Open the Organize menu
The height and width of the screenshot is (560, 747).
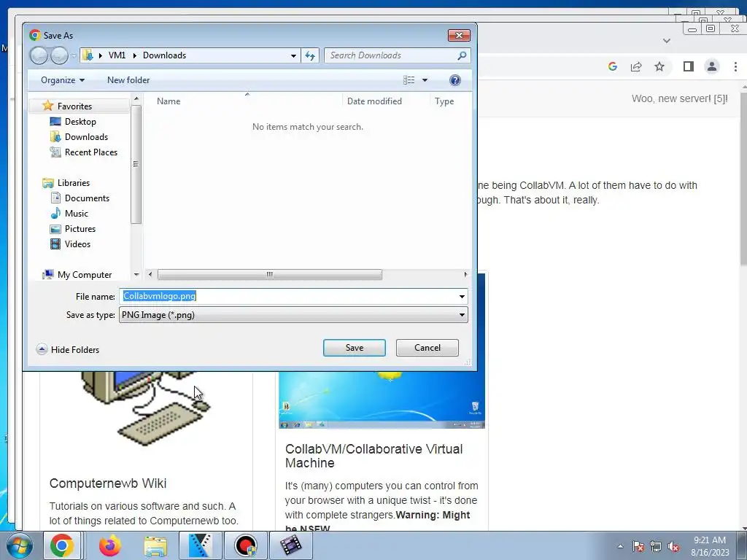[x=63, y=80]
